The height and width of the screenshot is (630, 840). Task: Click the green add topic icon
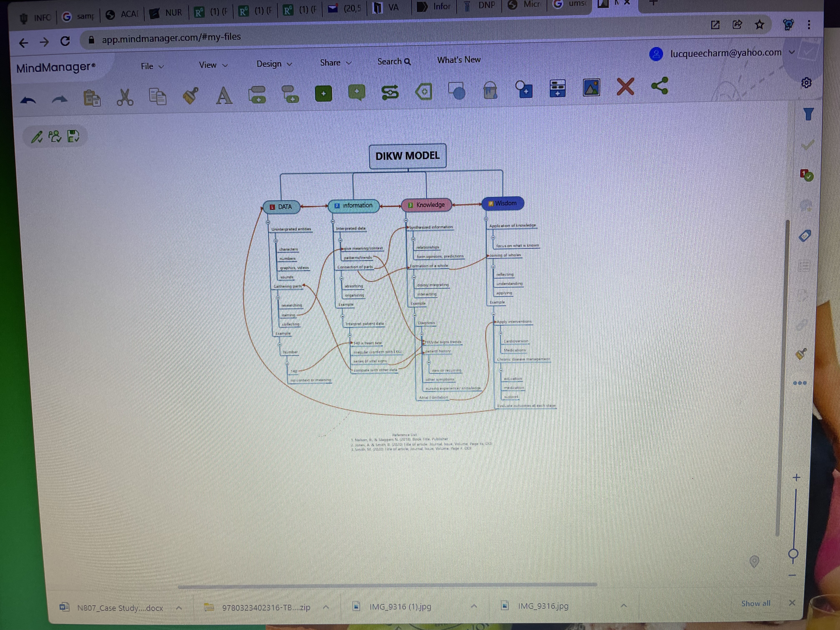(323, 93)
